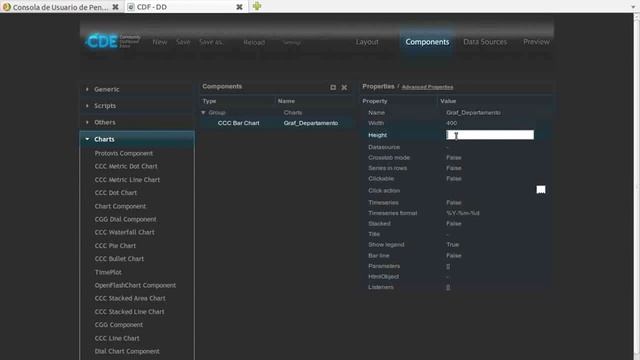Screen dimensions: 640x360
Task: Edit the Listeners array value
Action: [448, 287]
